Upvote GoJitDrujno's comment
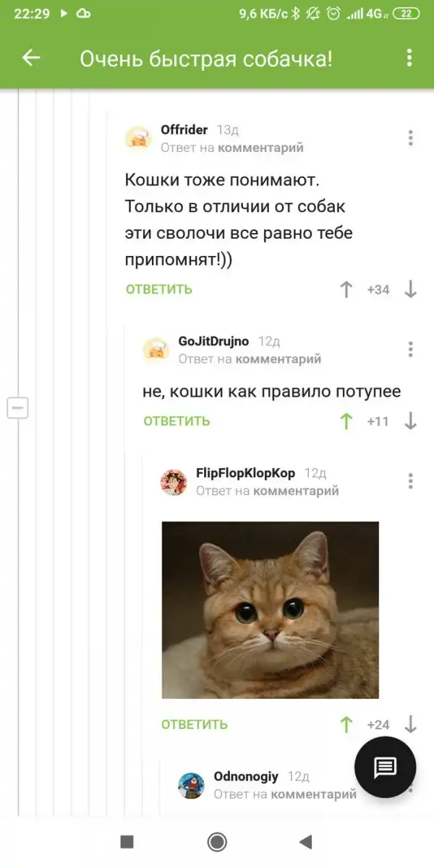 [x=346, y=421]
